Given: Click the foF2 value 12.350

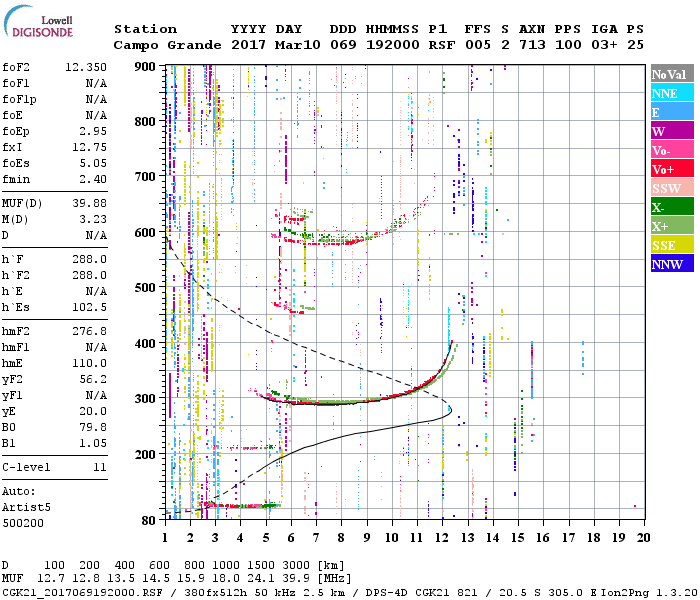Looking at the screenshot, I should [x=86, y=66].
